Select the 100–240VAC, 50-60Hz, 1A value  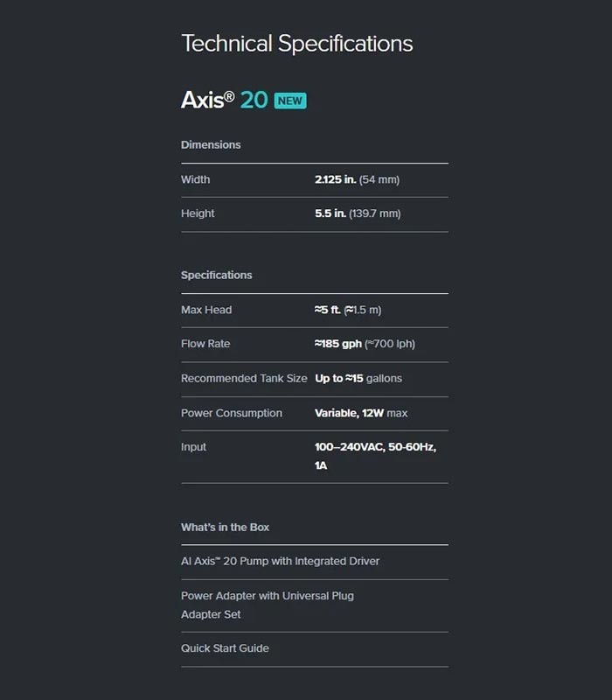tap(376, 456)
